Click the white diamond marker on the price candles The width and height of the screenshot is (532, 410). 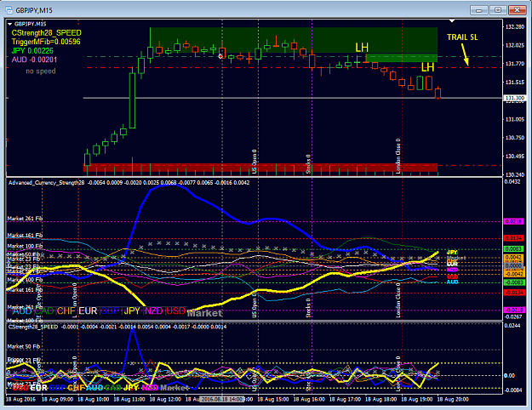[x=220, y=56]
